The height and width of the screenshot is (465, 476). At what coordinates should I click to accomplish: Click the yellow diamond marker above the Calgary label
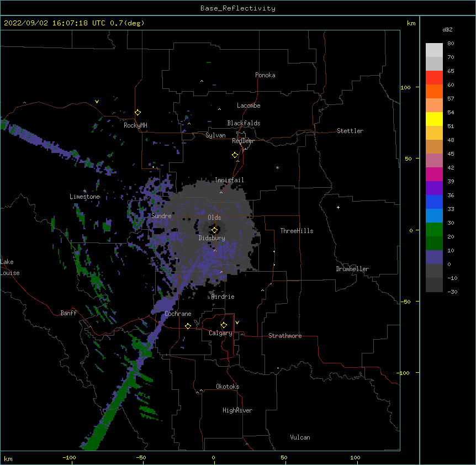point(224,325)
